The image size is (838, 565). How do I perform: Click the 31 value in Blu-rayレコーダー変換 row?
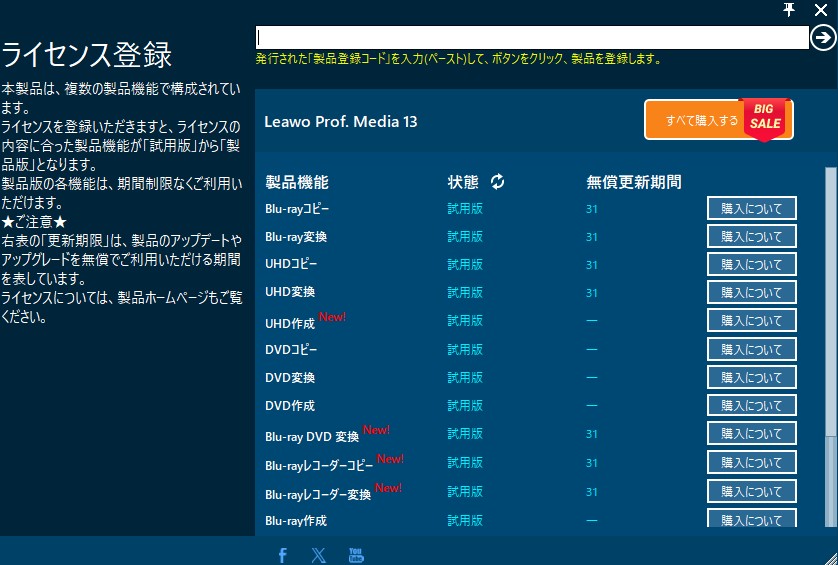pyautogui.click(x=591, y=492)
